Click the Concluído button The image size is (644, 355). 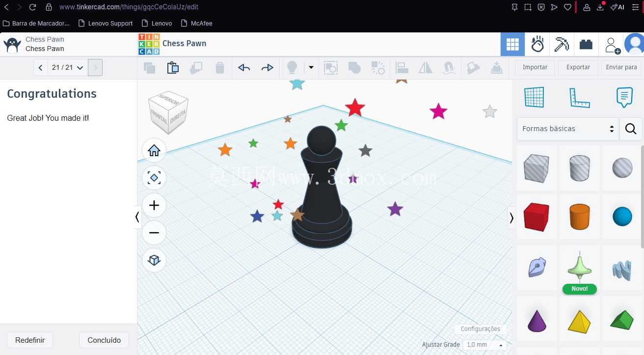(104, 340)
